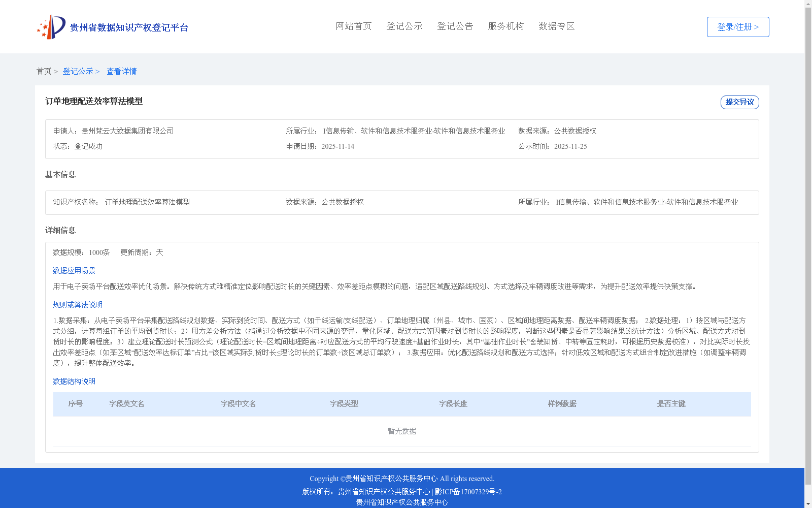
Task: Click the 基本信息 section heading
Action: click(60, 174)
